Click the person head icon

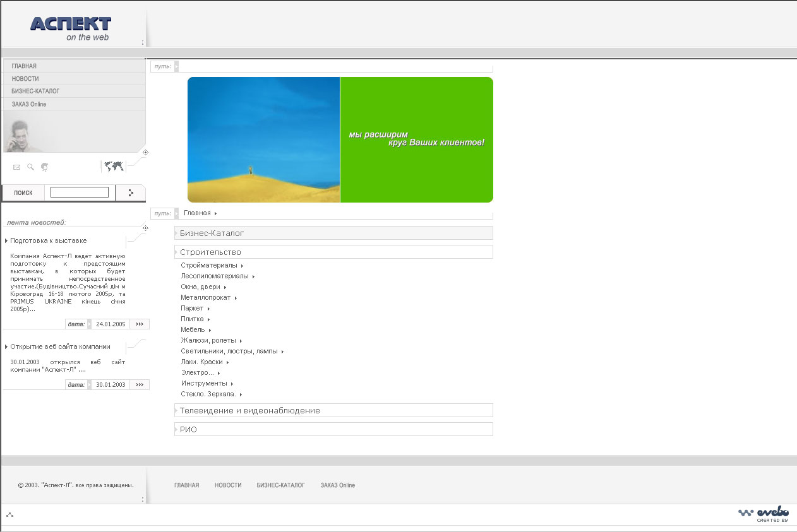pos(44,167)
